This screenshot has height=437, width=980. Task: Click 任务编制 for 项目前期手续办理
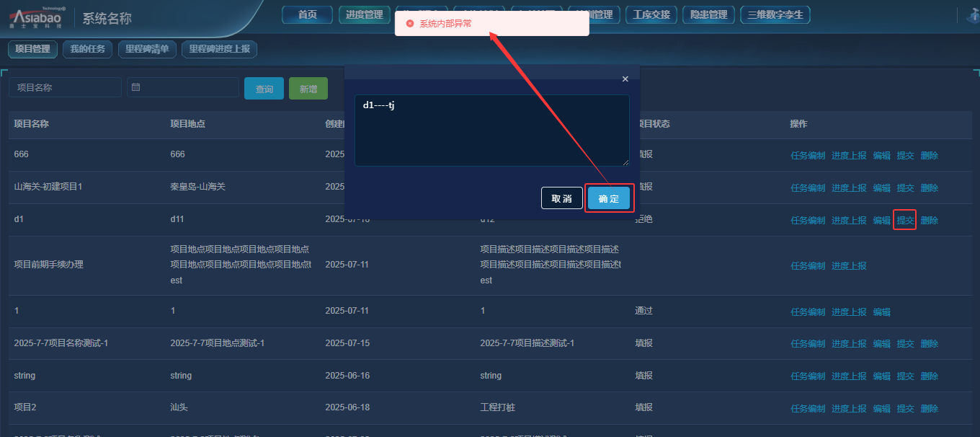pyautogui.click(x=808, y=266)
